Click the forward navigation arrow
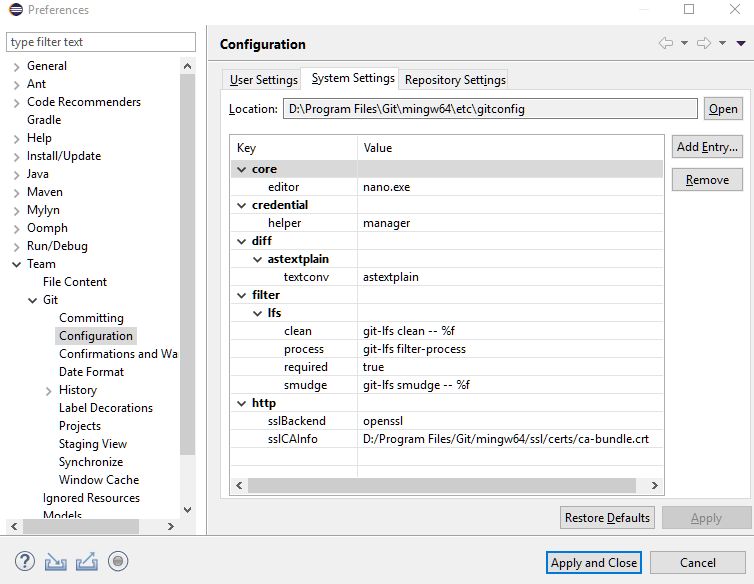Viewport: 754px width, 584px height. [x=704, y=43]
